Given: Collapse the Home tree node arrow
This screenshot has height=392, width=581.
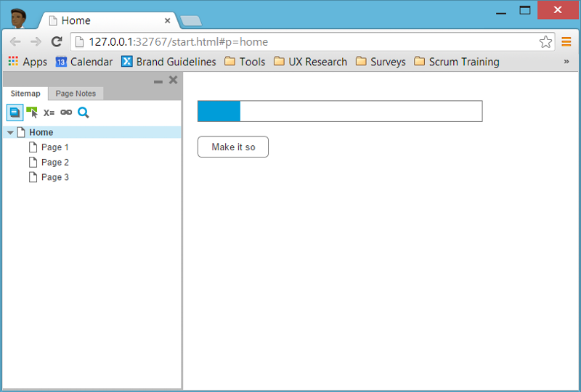Looking at the screenshot, I should tap(10, 133).
